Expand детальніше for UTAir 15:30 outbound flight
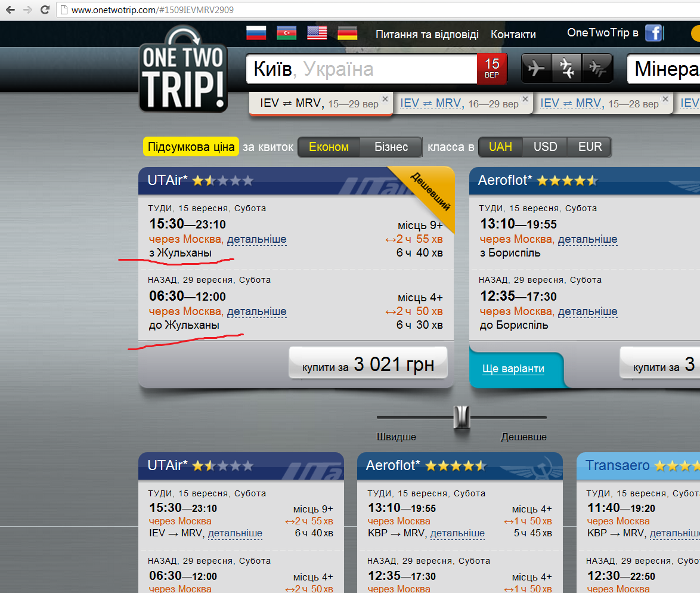The width and height of the screenshot is (700, 593). coord(257,239)
